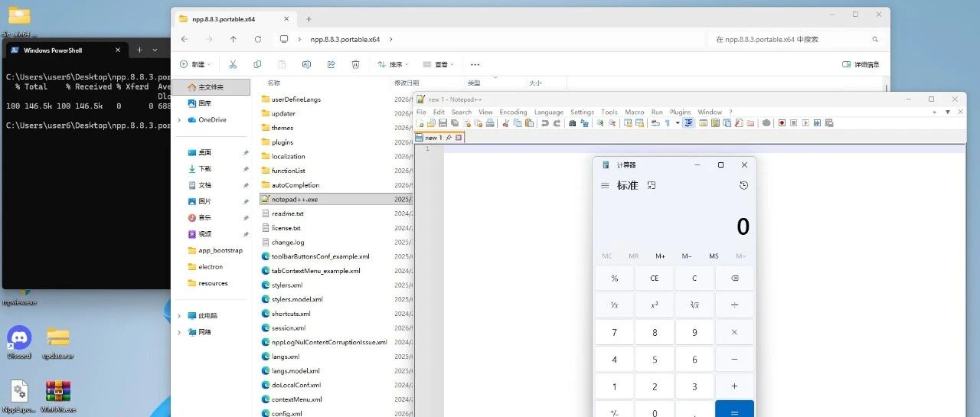Expand the 新建 dropdown in Explorer
Screen dimensions: 980x417
(x=195, y=65)
